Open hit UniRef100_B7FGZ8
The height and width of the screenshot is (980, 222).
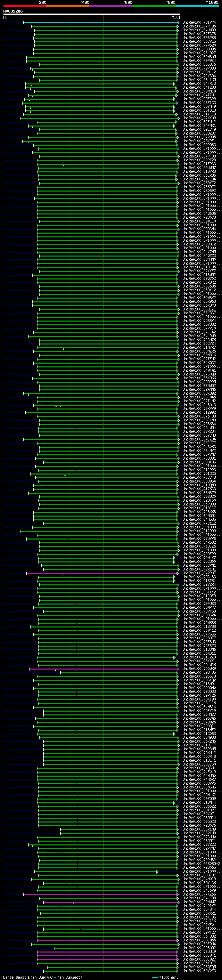[199, 34]
